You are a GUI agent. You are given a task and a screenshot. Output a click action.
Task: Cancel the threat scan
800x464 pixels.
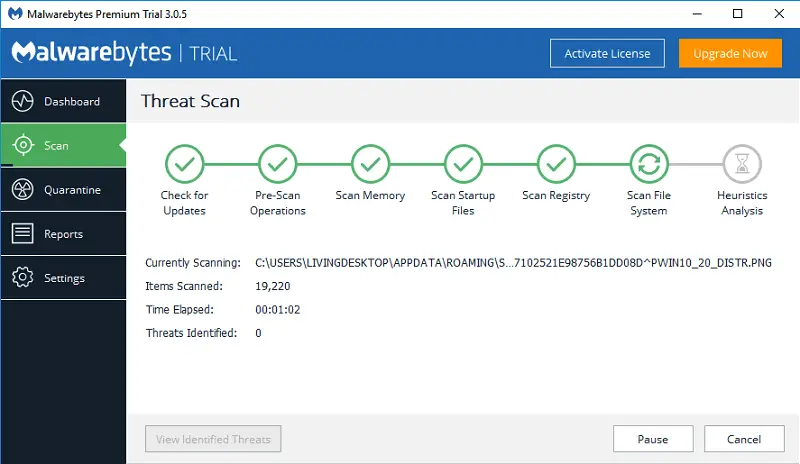tap(744, 439)
